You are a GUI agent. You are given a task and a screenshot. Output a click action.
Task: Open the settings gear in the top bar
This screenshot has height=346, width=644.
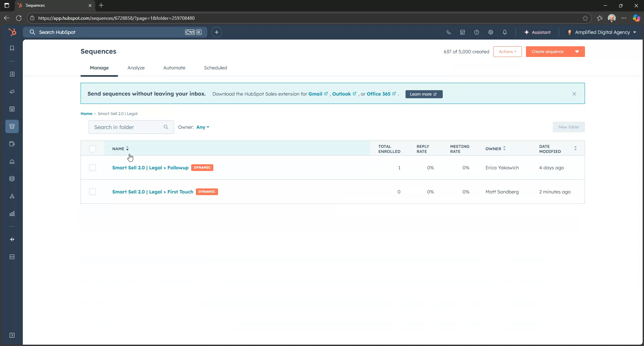click(491, 32)
